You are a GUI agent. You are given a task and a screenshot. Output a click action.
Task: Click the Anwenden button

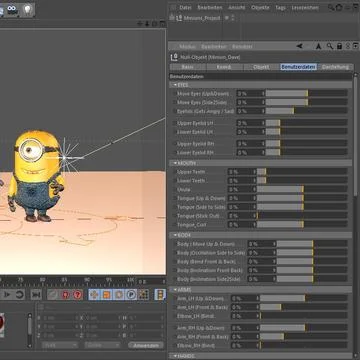pyautogui.click(x=146, y=345)
